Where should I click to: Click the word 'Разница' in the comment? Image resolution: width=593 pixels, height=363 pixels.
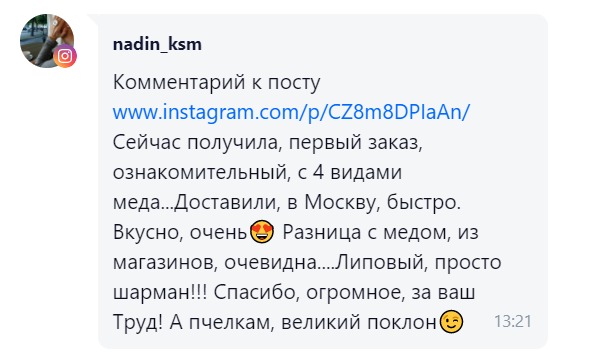tap(321, 232)
